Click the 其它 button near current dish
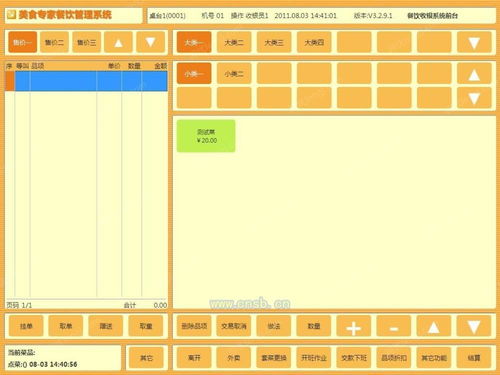Image resolution: width=500 pixels, height=375 pixels. click(146, 358)
